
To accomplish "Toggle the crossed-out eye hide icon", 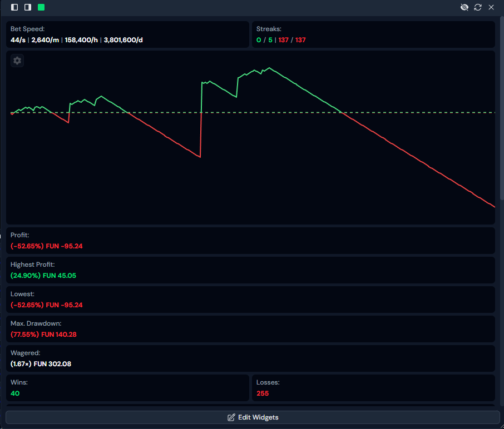I will tap(465, 7).
